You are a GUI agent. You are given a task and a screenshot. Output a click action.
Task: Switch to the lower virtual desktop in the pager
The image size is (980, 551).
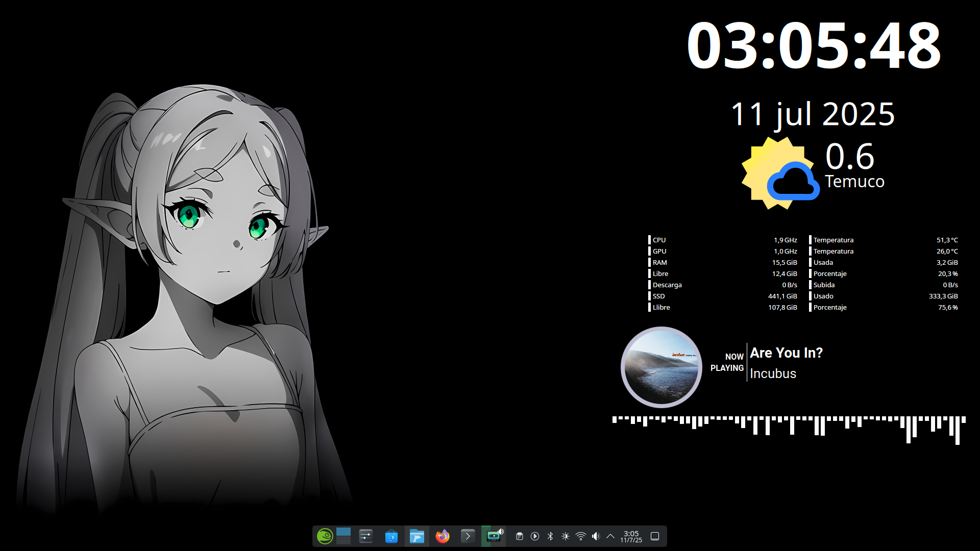[x=344, y=541]
